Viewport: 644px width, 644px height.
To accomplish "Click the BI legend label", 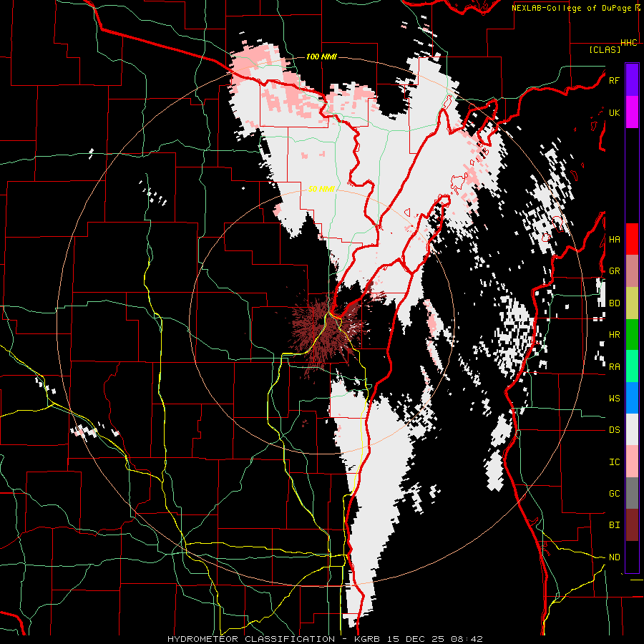I will click(x=614, y=525).
